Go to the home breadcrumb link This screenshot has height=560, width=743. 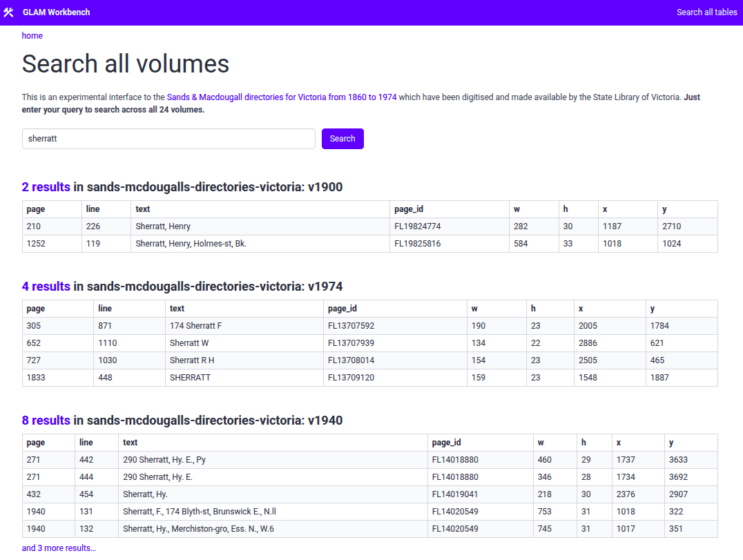coord(32,35)
